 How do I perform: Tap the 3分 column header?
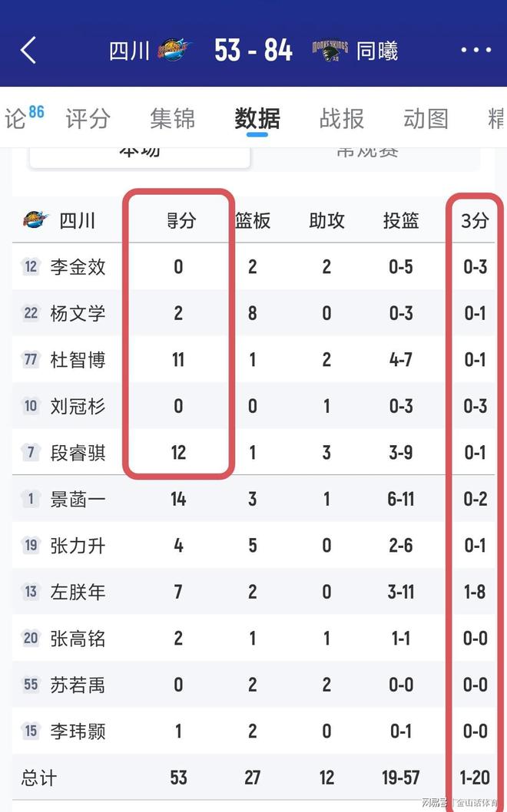(475, 221)
